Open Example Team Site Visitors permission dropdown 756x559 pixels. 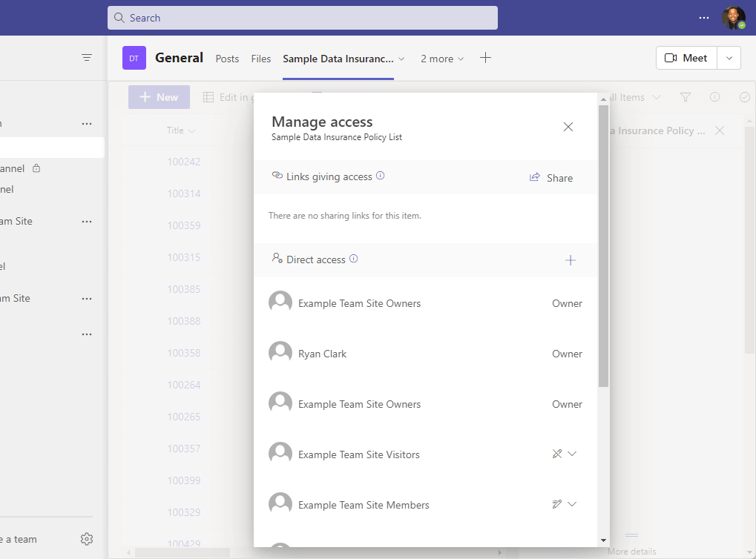point(572,454)
